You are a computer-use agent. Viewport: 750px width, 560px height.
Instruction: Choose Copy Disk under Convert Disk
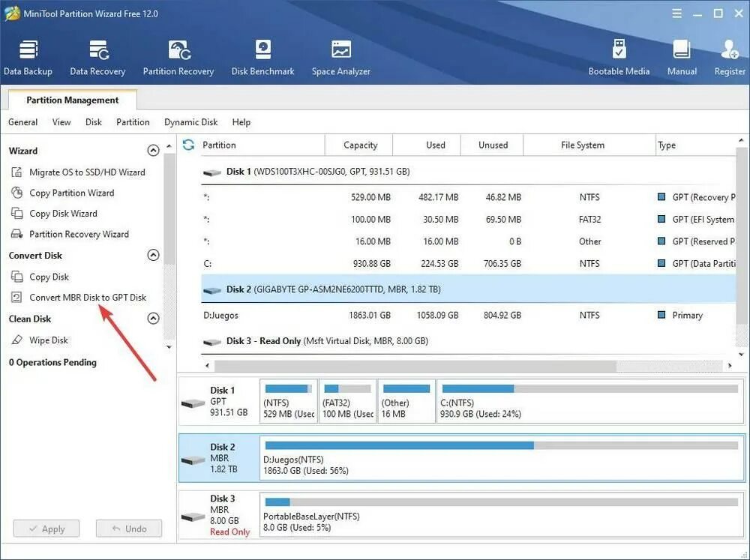40,277
